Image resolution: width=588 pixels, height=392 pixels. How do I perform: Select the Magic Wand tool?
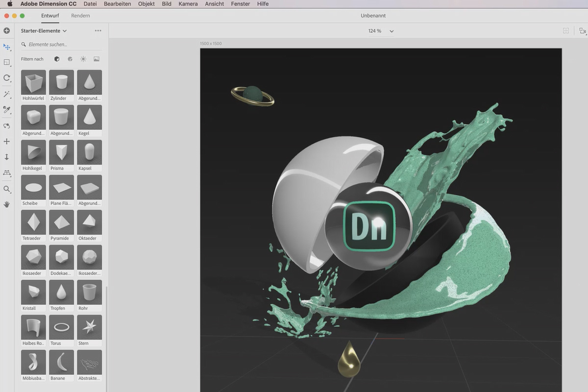click(7, 94)
